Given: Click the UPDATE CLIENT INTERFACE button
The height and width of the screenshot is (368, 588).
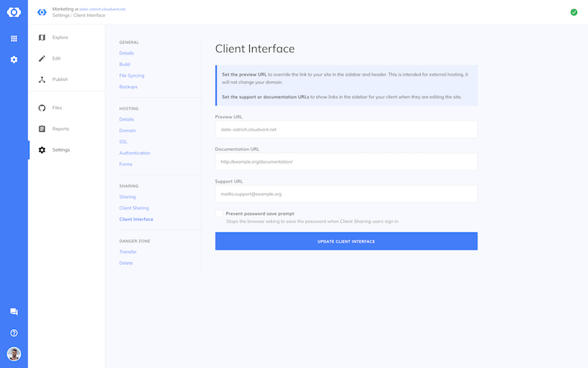Looking at the screenshot, I should [x=346, y=241].
